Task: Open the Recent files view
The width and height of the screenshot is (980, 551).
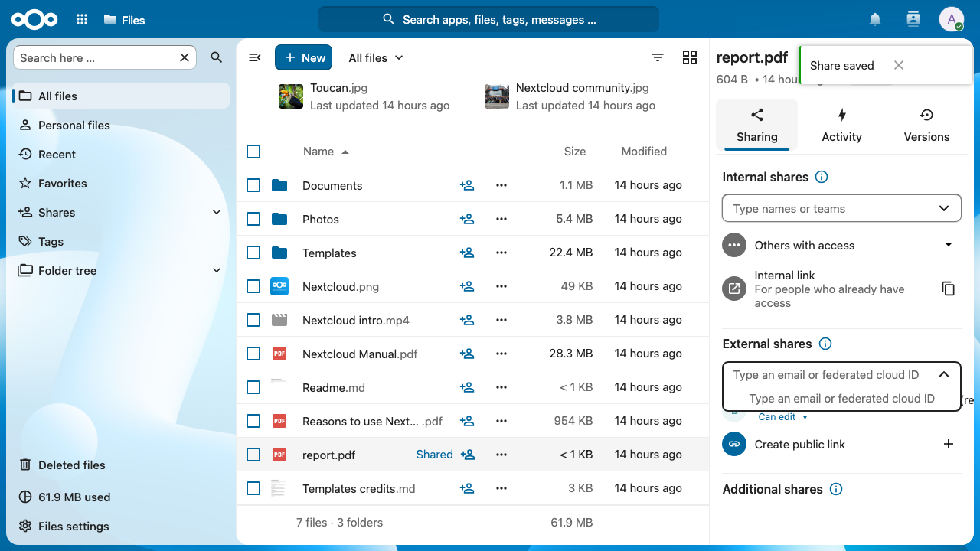Action: 121,154
